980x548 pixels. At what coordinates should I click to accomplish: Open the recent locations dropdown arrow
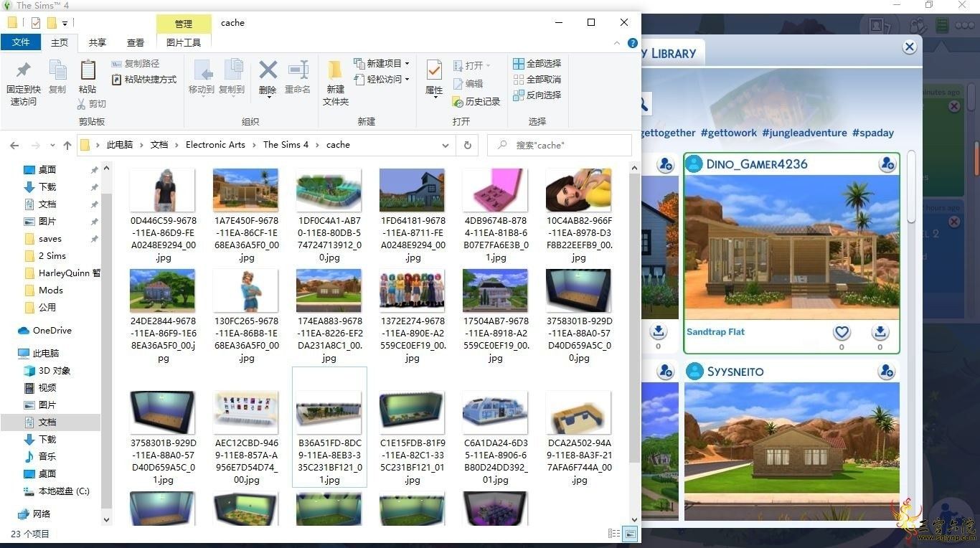pos(52,146)
